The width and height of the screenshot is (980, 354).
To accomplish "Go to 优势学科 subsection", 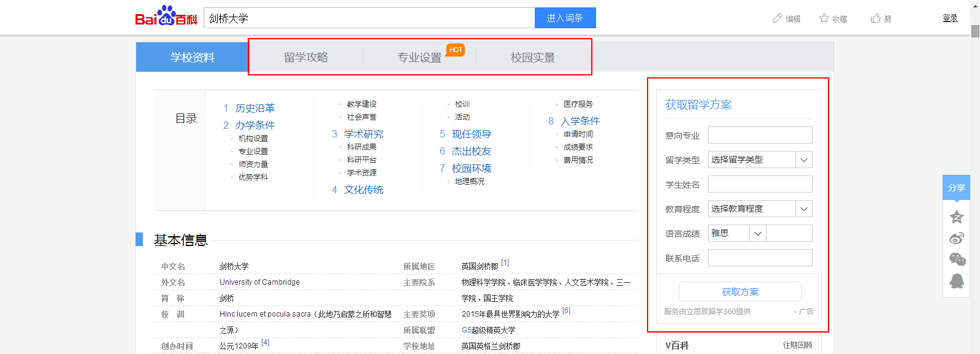I will [x=253, y=177].
